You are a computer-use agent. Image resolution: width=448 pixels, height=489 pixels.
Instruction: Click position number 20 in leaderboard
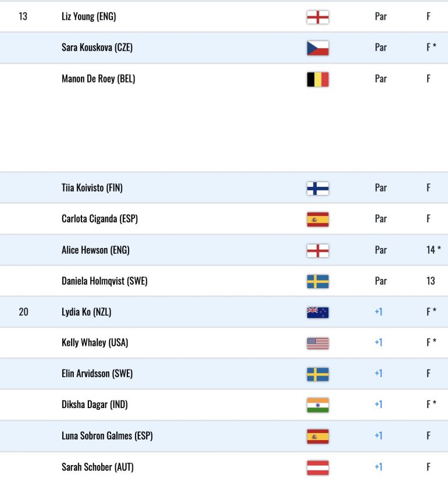pos(23,312)
